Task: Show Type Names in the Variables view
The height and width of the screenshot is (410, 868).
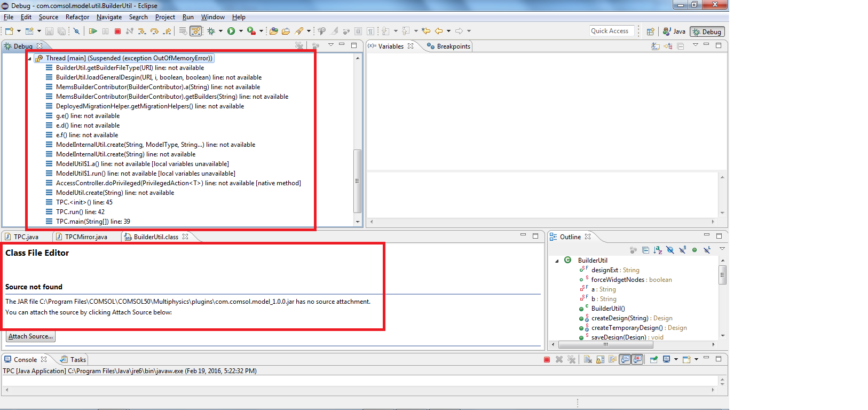Action: point(656,46)
